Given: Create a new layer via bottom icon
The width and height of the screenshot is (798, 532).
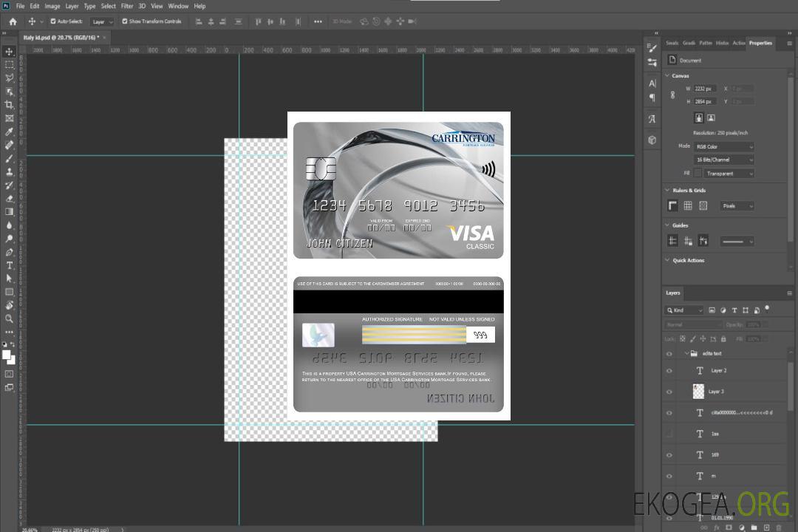Looking at the screenshot, I should point(766,528).
